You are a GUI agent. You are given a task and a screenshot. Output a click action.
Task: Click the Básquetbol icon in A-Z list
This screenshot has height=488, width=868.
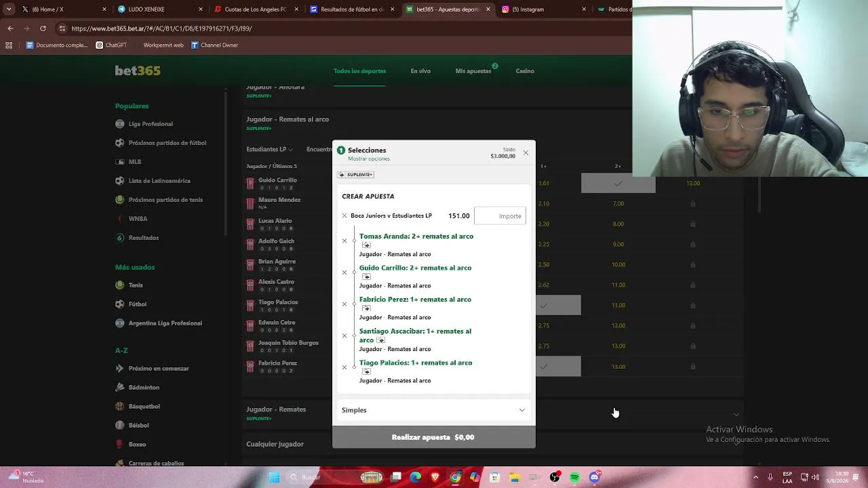(120, 407)
